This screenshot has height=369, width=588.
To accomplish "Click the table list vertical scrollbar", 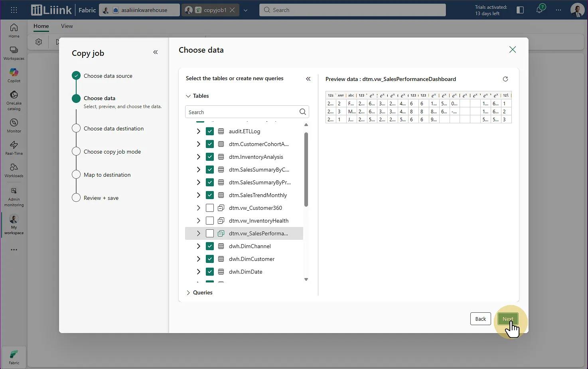I will tap(306, 170).
